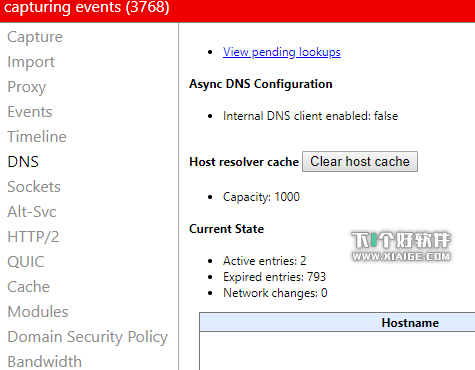
Task: Open Domain Security Policy tab
Action: [x=87, y=337]
